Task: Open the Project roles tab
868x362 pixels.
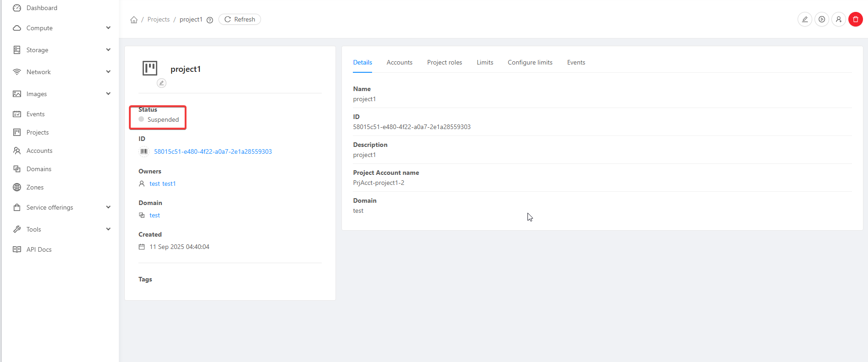Action: [x=444, y=62]
